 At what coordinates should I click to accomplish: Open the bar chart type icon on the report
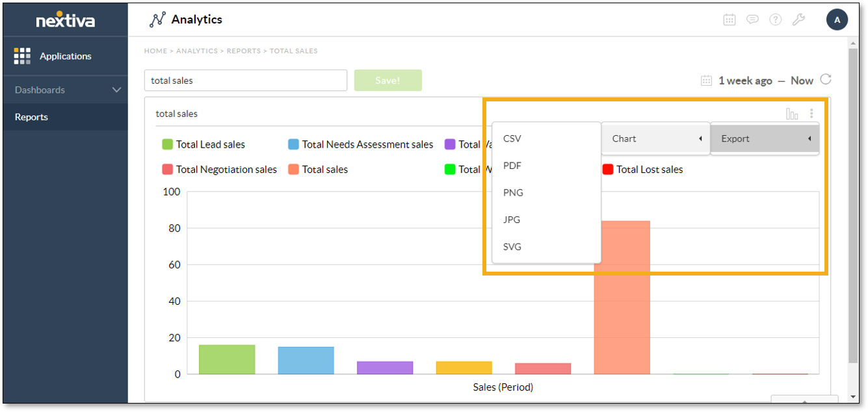point(792,112)
